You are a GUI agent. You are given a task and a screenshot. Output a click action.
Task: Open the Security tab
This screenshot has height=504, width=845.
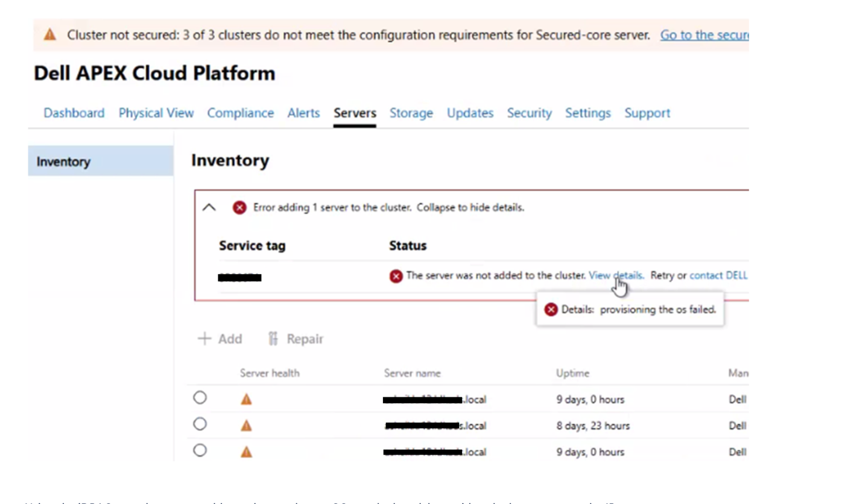[529, 113]
